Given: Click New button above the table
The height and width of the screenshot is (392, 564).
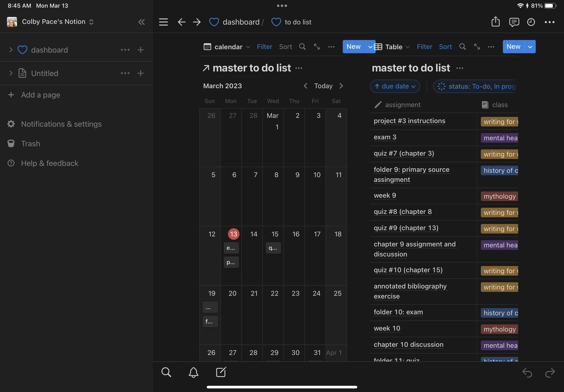Looking at the screenshot, I should (513, 47).
